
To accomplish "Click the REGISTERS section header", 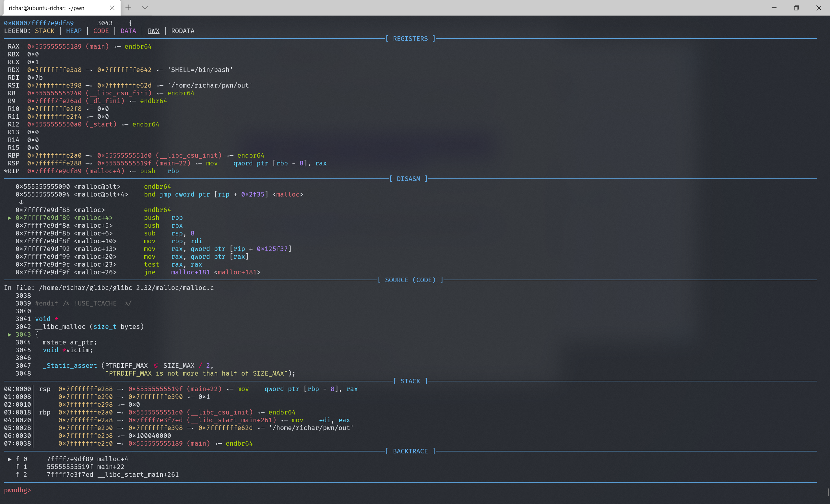I will point(410,39).
